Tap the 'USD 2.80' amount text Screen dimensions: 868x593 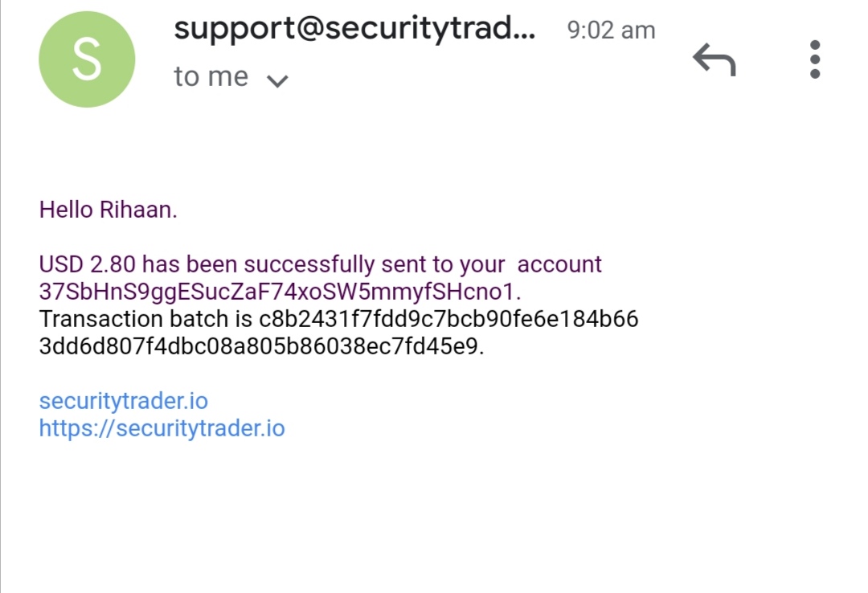[x=87, y=264]
